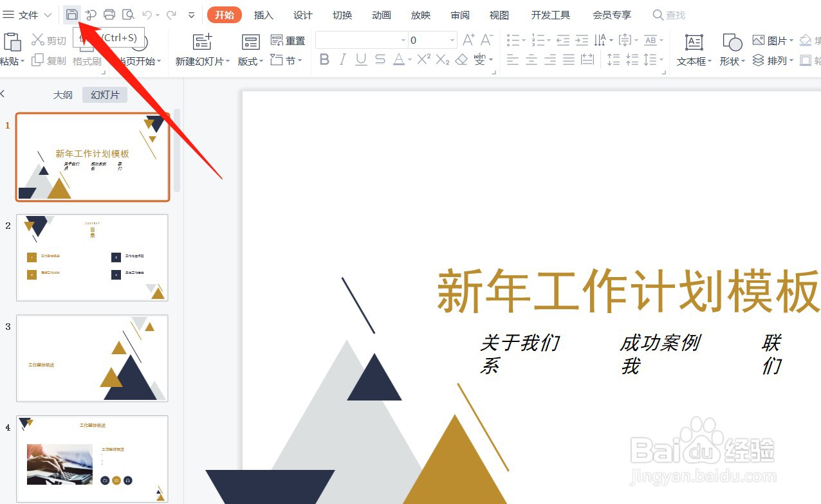
Task: Expand the arrow next to 文件
Action: (48, 15)
